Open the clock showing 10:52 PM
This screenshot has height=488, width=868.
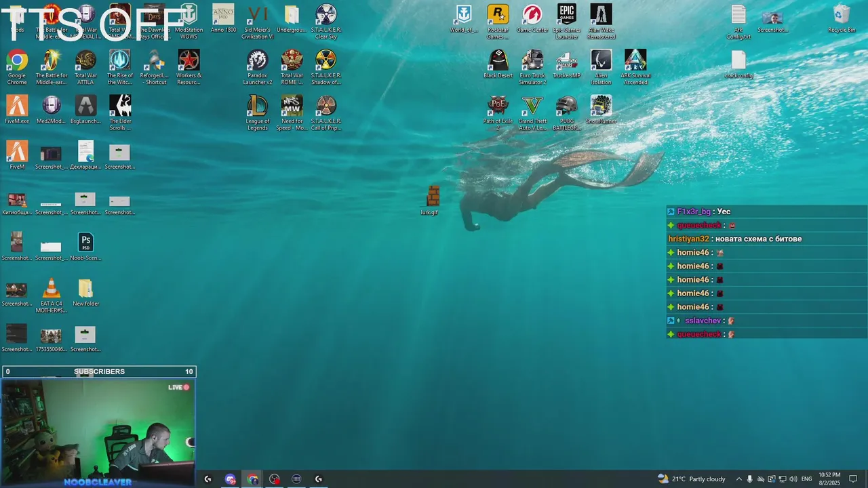tap(829, 479)
